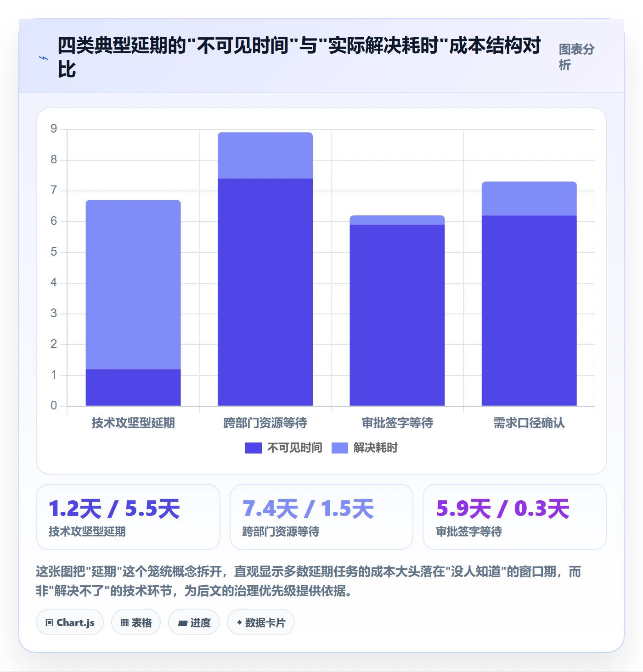Click the 表格 tag chip
The width and height of the screenshot is (643, 672).
(x=136, y=622)
